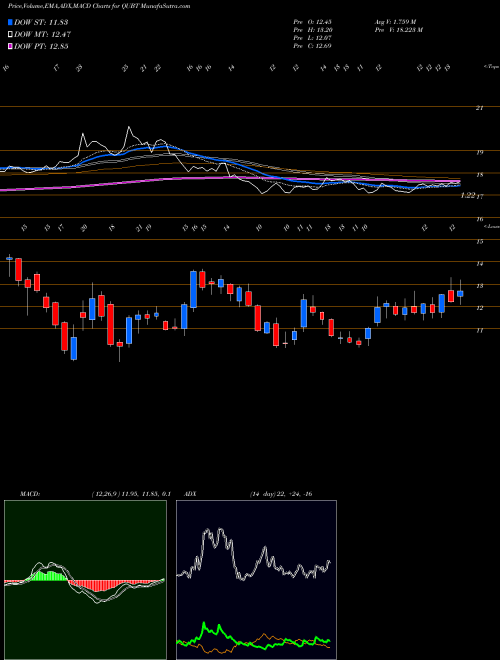Click the 21 price axis label
Image resolution: width=500 pixels, height=660 pixels.
click(479, 108)
